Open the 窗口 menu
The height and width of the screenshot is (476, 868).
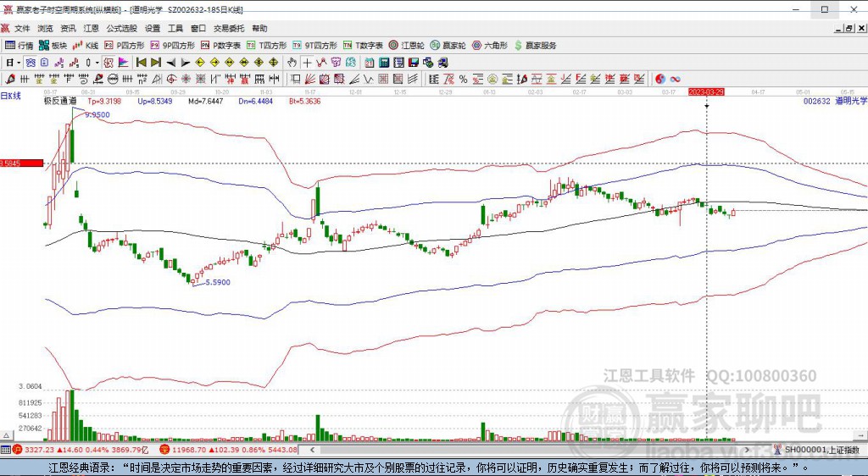pos(198,28)
